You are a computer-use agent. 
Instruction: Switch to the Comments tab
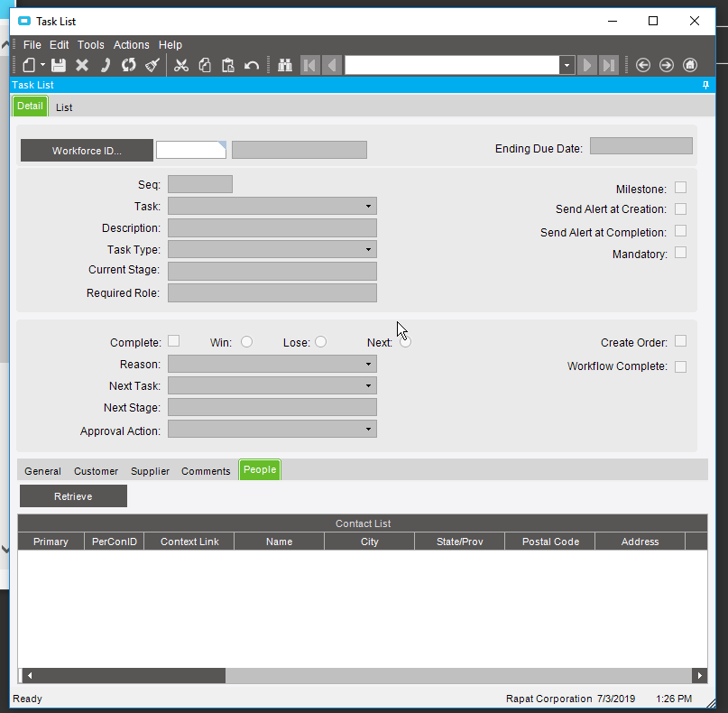tap(206, 471)
